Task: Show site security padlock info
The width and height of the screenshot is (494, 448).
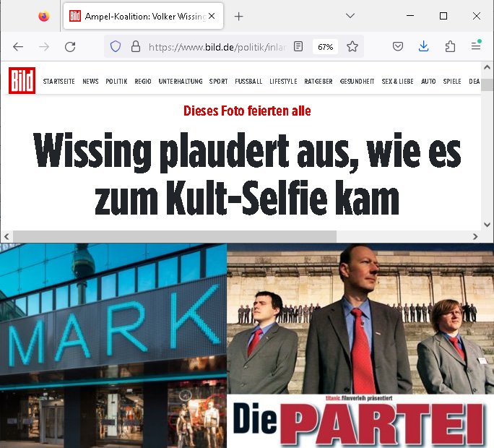Action: 136,47
